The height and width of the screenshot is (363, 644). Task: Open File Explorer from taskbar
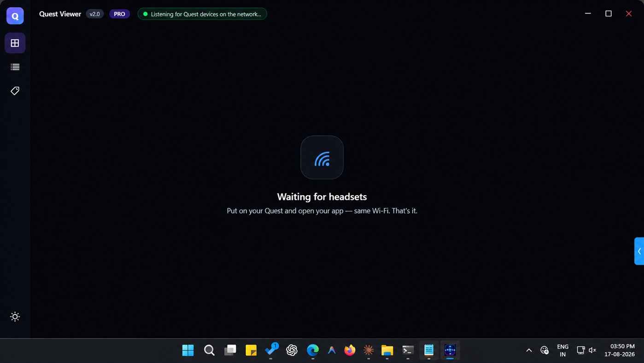tap(387, 351)
